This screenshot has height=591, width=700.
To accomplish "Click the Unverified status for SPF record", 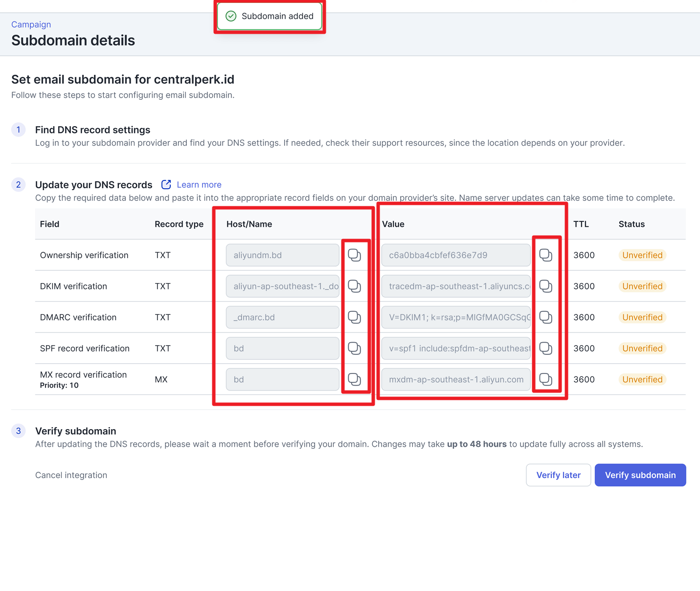I will [642, 349].
